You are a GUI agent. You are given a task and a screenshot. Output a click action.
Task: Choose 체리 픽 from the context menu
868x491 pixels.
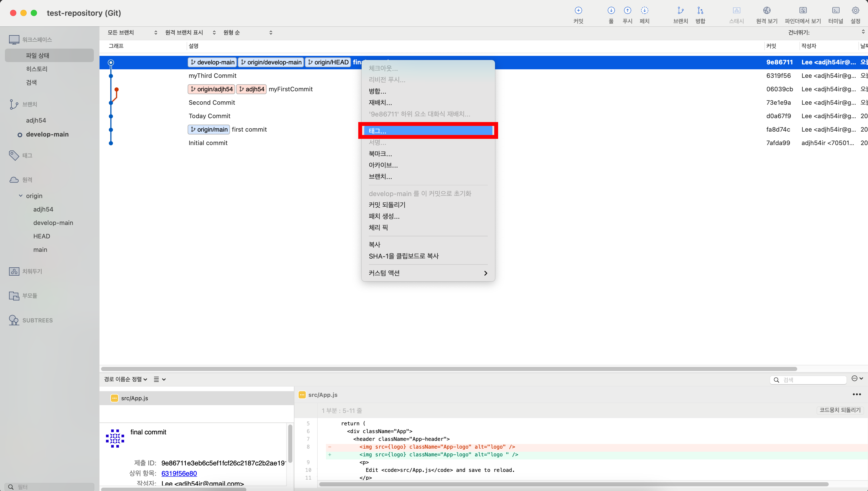[x=378, y=228]
